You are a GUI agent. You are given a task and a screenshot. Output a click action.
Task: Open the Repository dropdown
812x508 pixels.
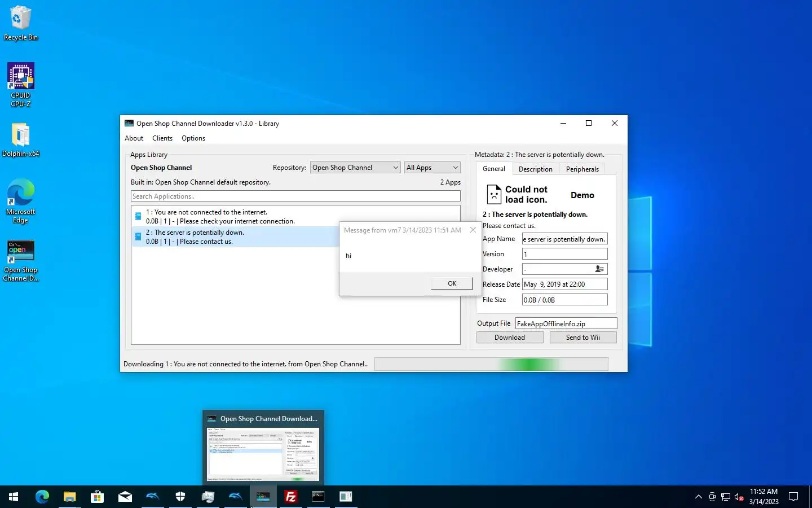pos(355,168)
